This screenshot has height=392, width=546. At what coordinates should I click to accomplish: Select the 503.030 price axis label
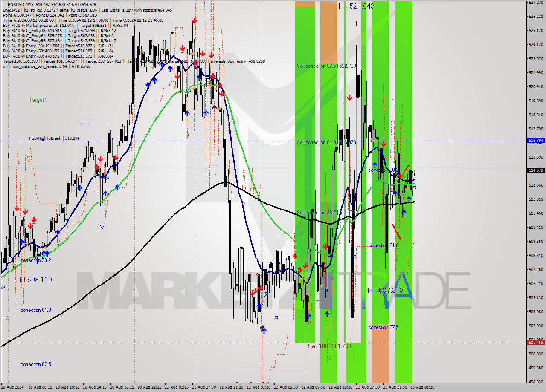536,326
